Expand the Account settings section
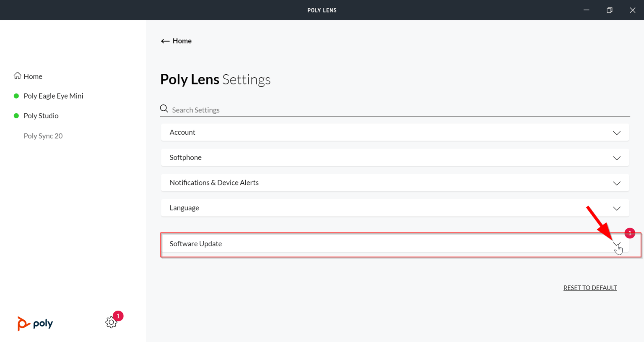This screenshot has height=342, width=644. [x=616, y=133]
